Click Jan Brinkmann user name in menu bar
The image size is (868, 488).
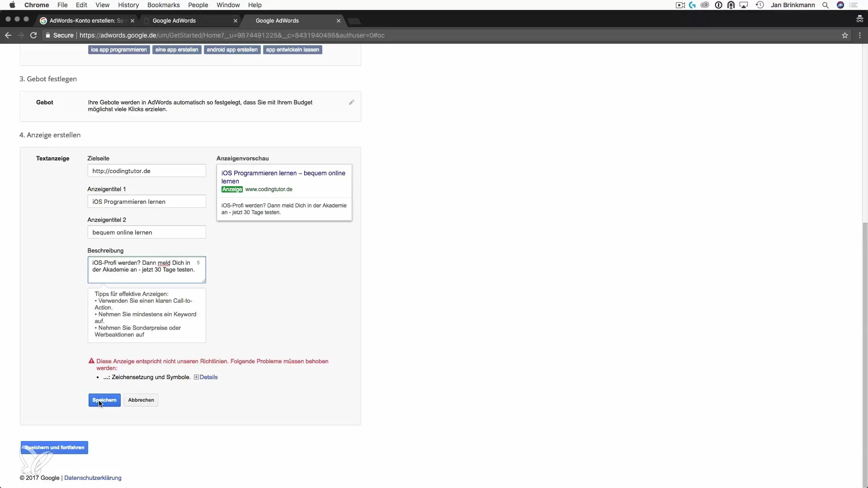[x=793, y=5]
